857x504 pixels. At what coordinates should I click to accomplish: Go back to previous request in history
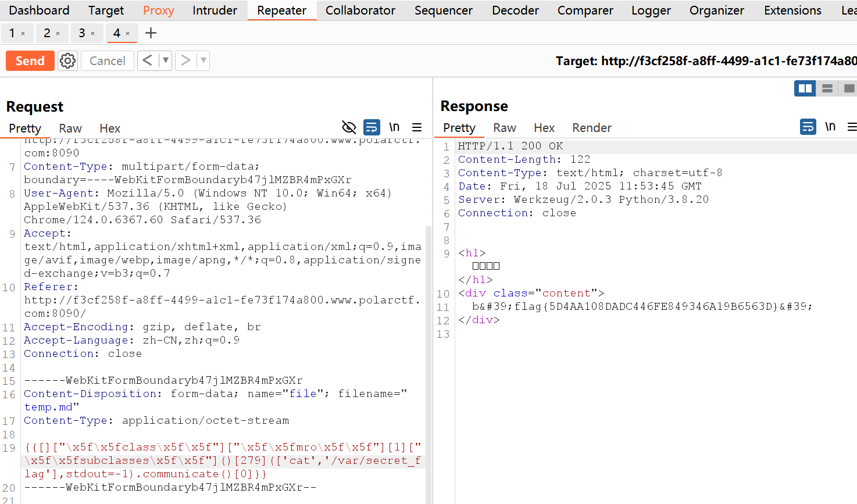coord(148,60)
